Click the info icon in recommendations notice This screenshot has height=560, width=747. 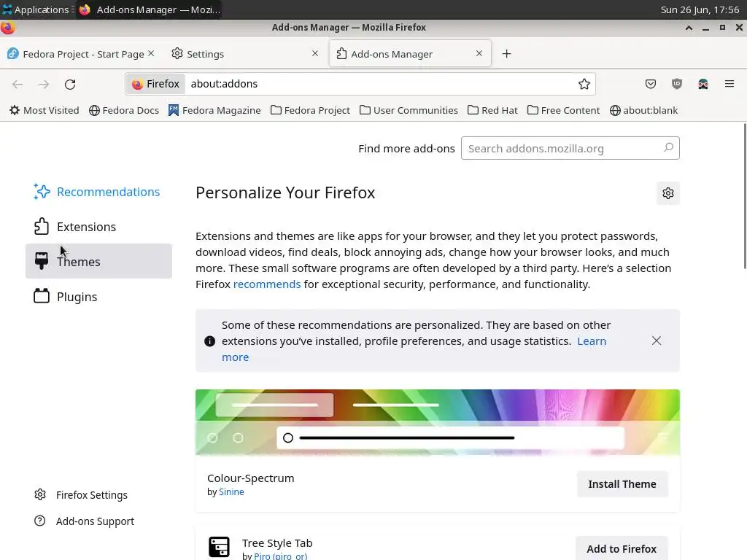pyautogui.click(x=209, y=341)
